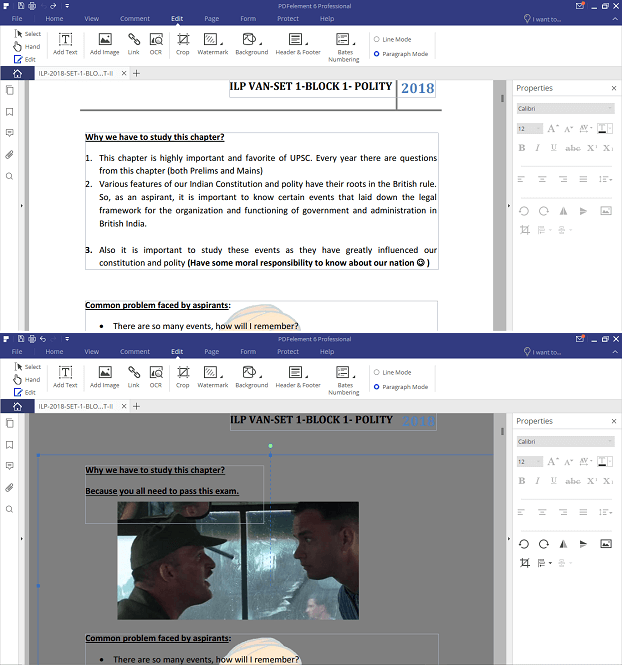
Task: Rotate image clockwise in bottom window Properties
Action: 544,544
